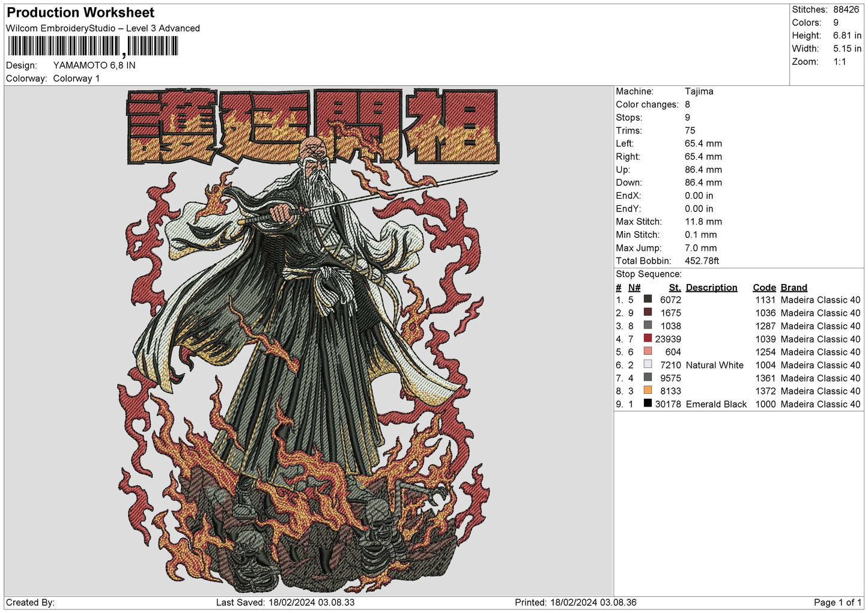Viewport: 868px width, 613px height.
Task: Click the barcode under the software name
Action: tap(93, 46)
